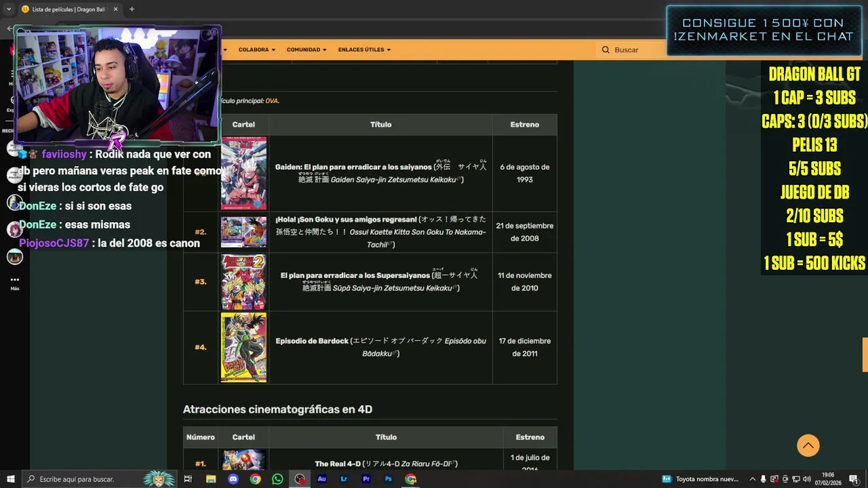Click the page's right-side scrollbar thumb
Screen dimensions: 868x488
[x=865, y=354]
